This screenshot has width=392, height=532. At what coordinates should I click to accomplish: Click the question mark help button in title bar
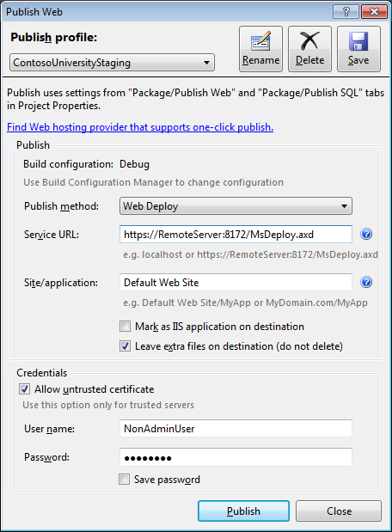(x=346, y=12)
